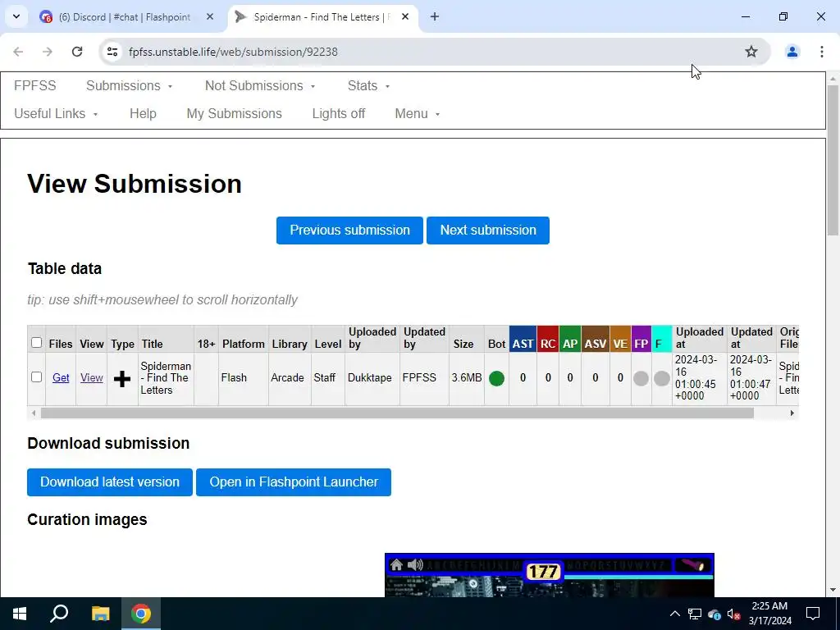840x630 pixels.
Task: Bookmark this page with the star icon
Action: coord(751,52)
